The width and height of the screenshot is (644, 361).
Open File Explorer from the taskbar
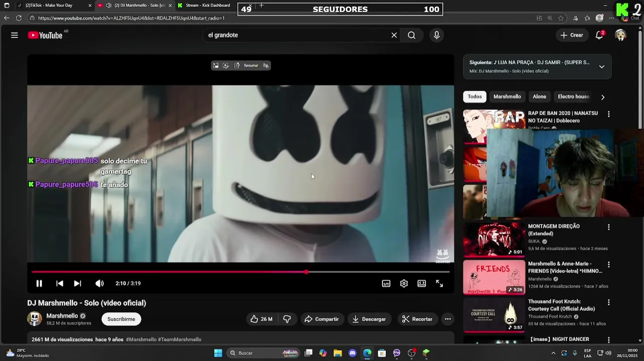pos(338,353)
